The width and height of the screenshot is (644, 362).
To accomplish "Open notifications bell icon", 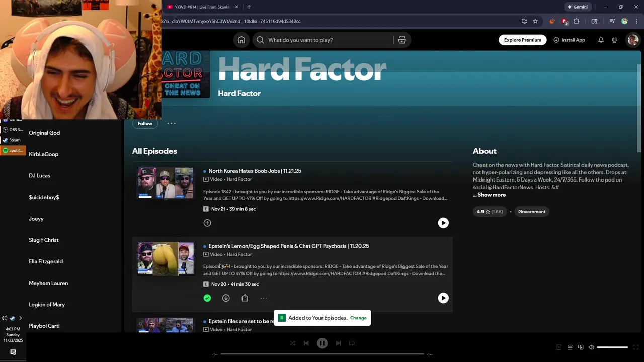I will [x=601, y=40].
